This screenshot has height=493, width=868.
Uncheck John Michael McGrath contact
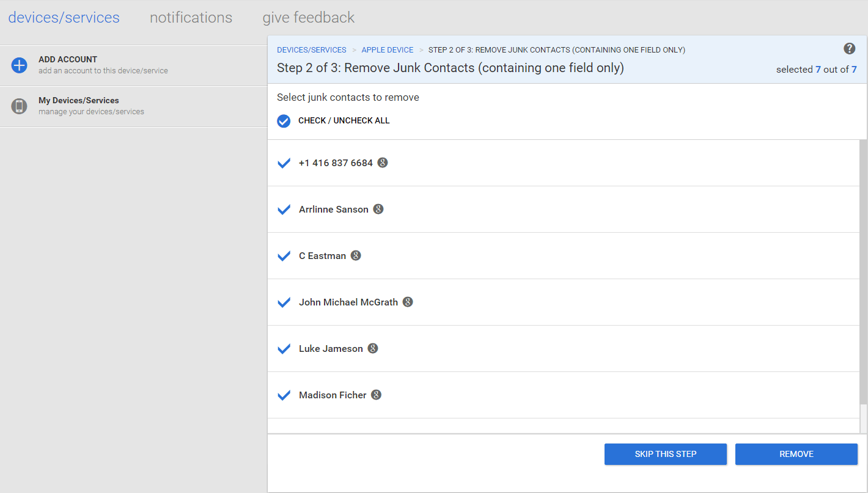(284, 302)
